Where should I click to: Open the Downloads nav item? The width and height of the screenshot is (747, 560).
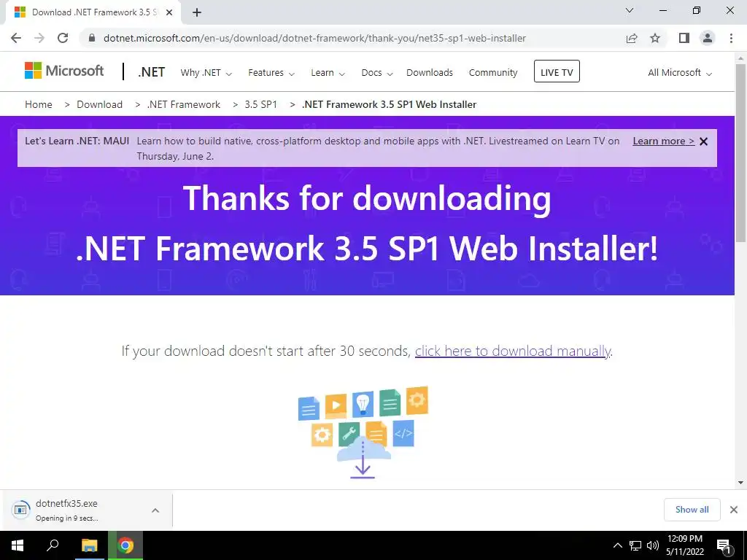pos(430,73)
